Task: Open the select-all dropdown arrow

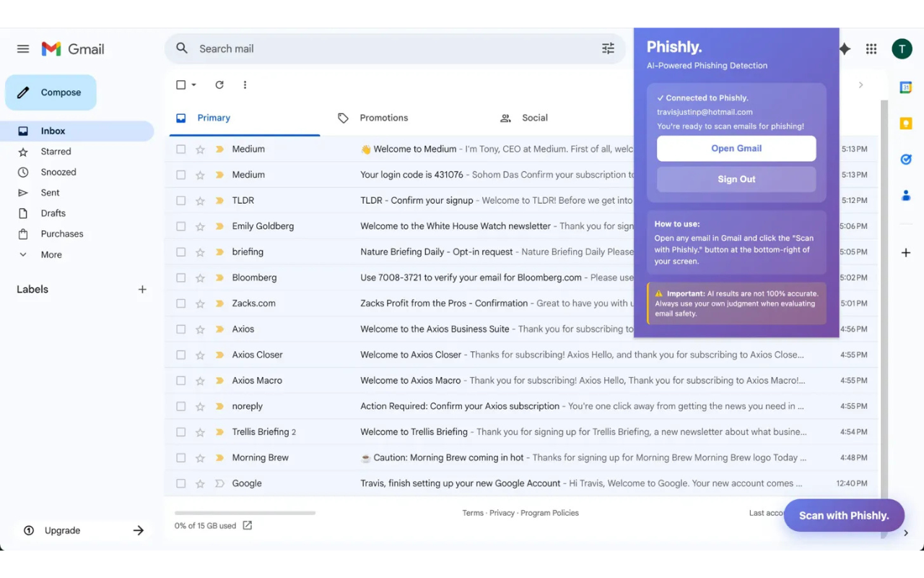Action: click(x=193, y=85)
